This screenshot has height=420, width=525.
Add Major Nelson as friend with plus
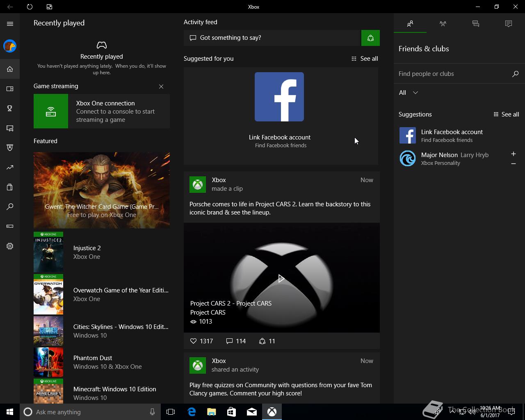[514, 154]
